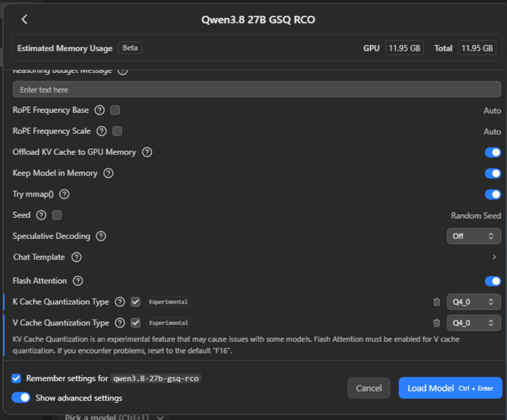Open help for RoPE Frequency Scale

point(101,131)
